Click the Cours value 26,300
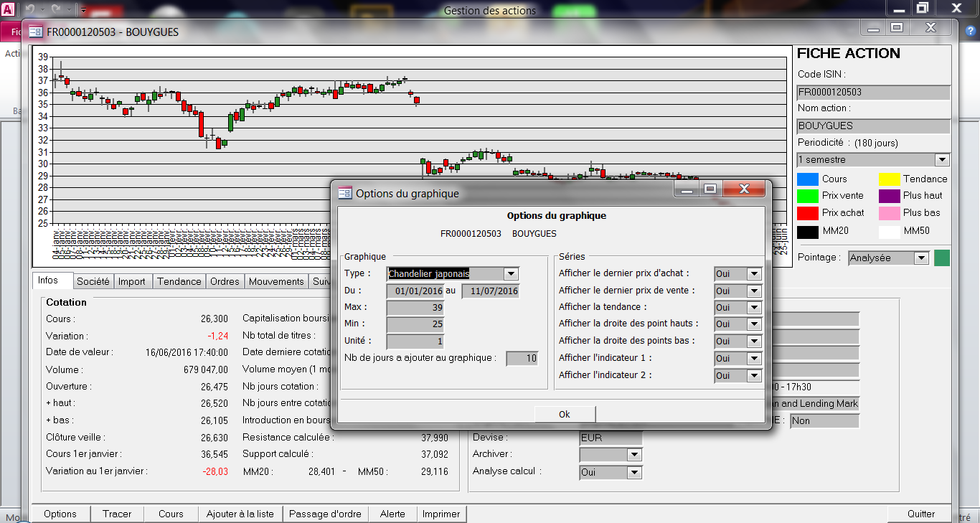Screen dimensions: 980x523 click(x=215, y=319)
